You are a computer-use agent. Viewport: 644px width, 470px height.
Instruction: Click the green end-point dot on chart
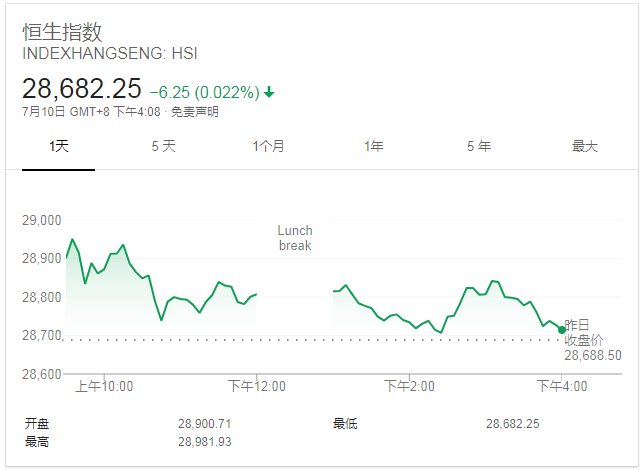[562, 329]
